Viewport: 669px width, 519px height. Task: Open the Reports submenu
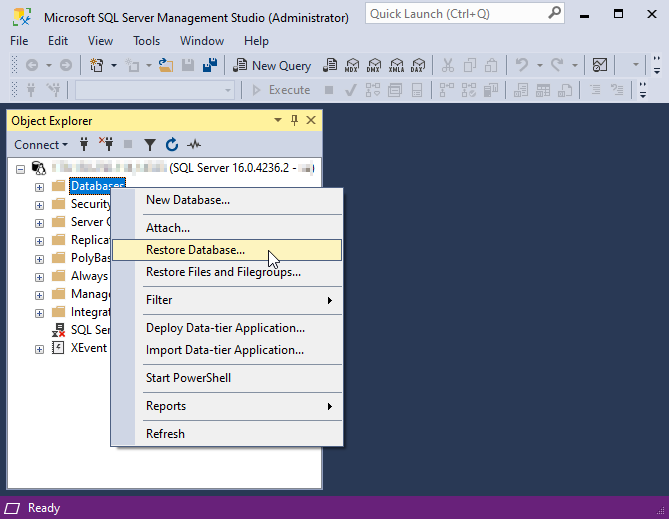tap(227, 406)
